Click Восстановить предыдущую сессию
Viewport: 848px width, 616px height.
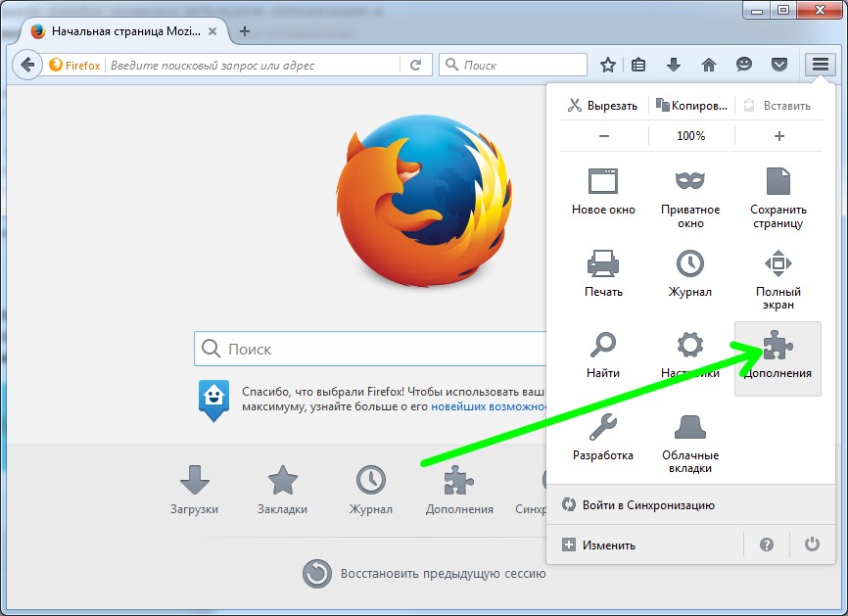(425, 573)
